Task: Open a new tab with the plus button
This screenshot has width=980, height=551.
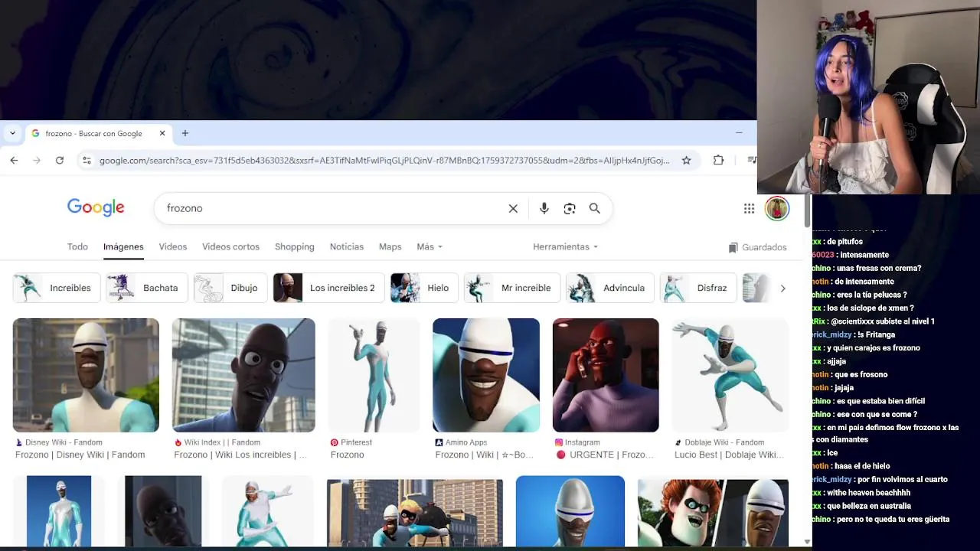Action: coord(185,133)
